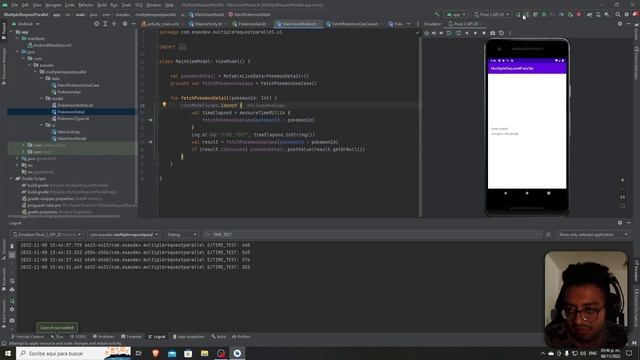Click the emulator snapshots icon
The height and width of the screenshot is (360, 640).
(x=501, y=33)
